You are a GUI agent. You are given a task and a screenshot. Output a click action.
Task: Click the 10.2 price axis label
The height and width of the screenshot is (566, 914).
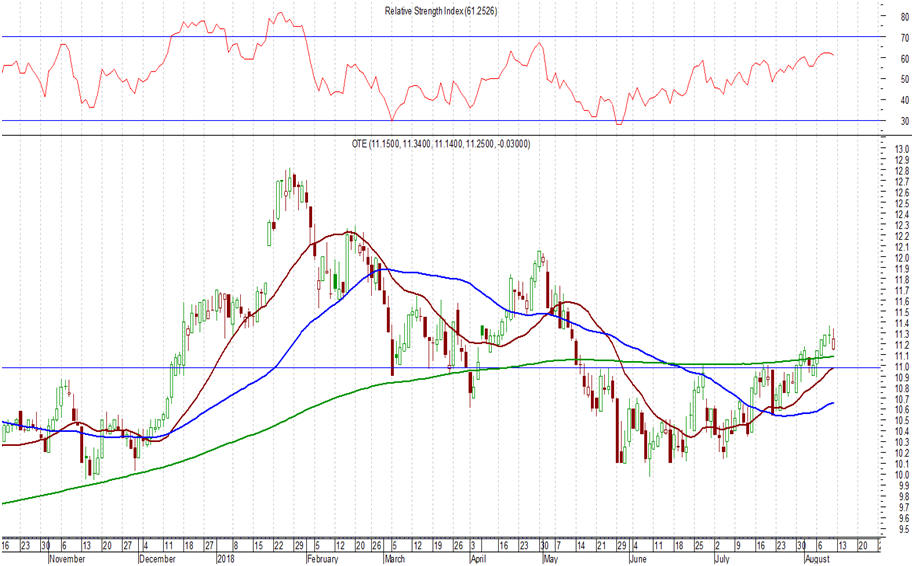[902, 453]
